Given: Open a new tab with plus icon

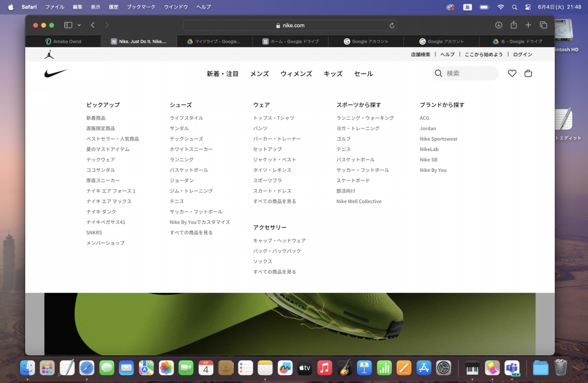Looking at the screenshot, I should tap(528, 25).
